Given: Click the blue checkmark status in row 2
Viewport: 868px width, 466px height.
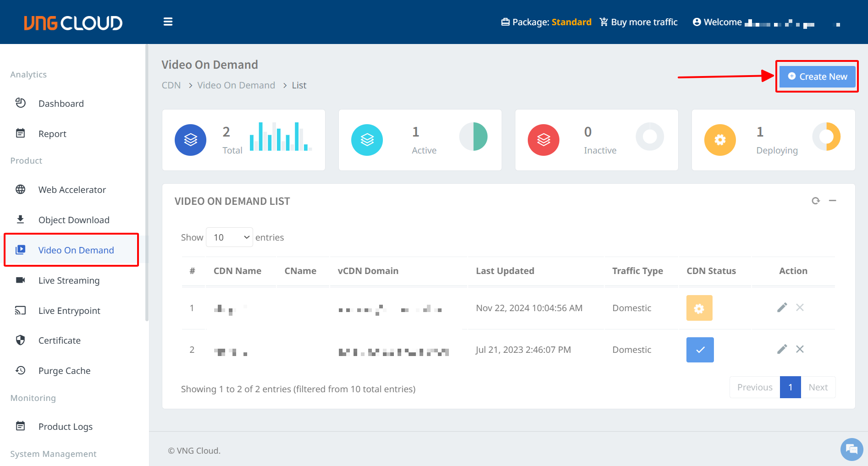Looking at the screenshot, I should [700, 350].
